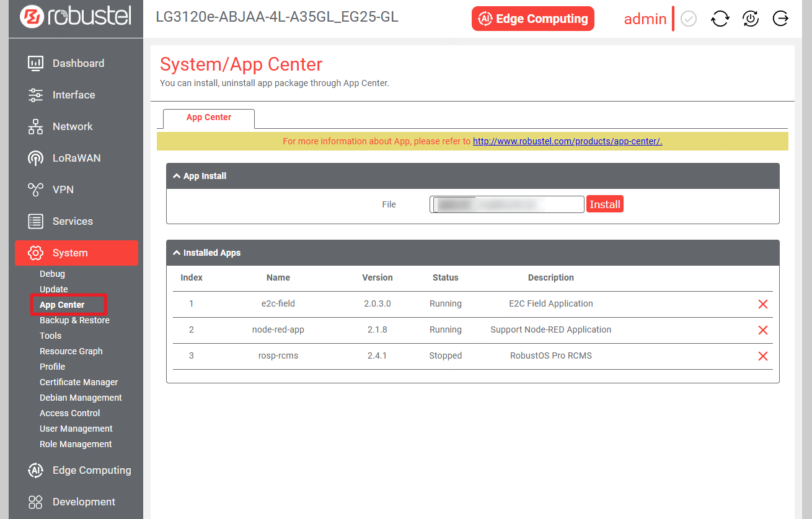The height and width of the screenshot is (519, 812).
Task: Click the logout icon in header
Action: coord(781,19)
